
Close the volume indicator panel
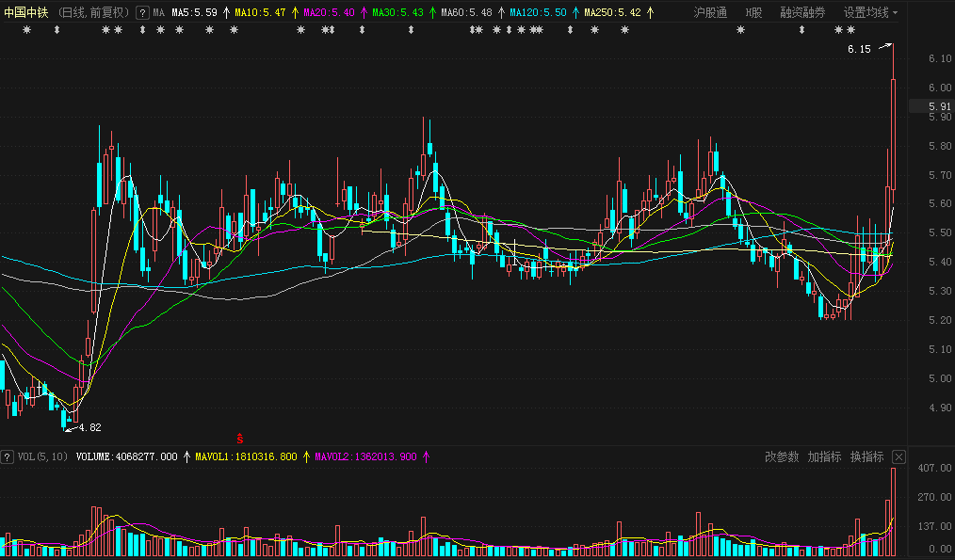[899, 457]
